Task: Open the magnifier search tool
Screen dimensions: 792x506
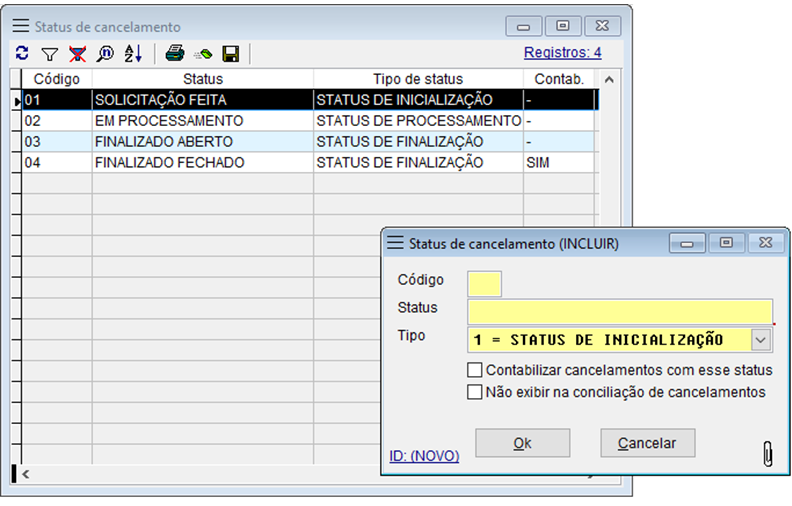Action: 105,53
